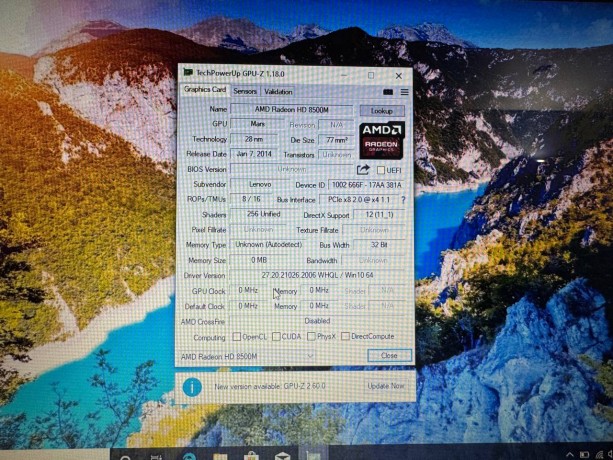
Task: Click the network wifi tray icon
Action: click(x=599, y=455)
